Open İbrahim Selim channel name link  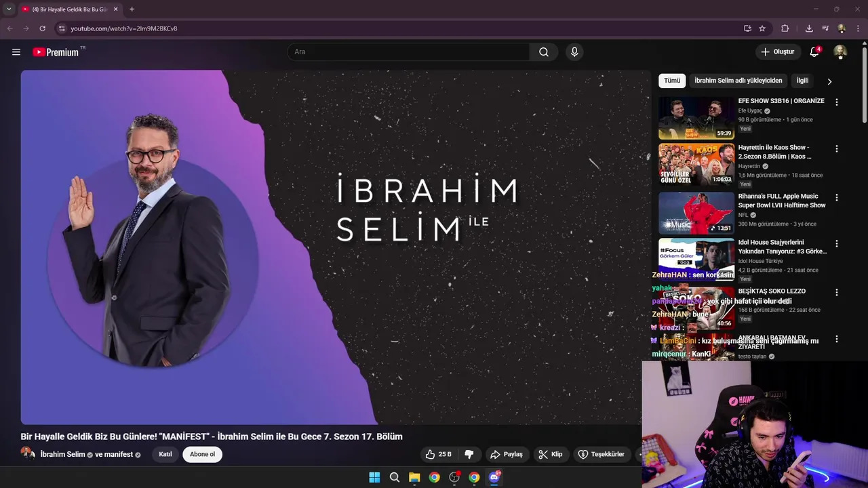tap(62, 454)
